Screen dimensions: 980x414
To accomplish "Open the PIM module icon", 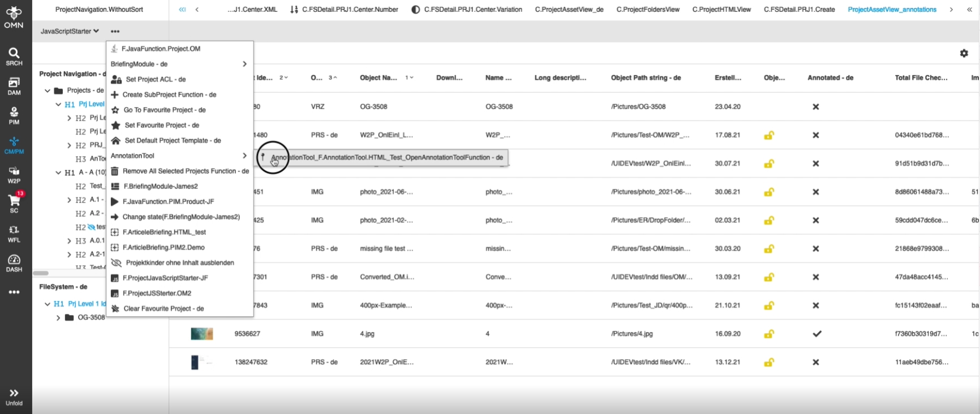I will point(14,115).
